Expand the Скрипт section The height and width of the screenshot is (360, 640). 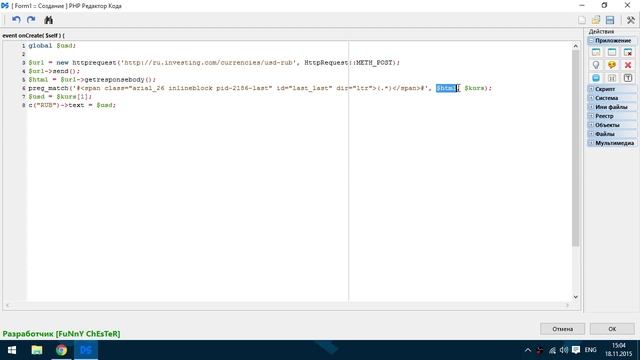[591, 89]
